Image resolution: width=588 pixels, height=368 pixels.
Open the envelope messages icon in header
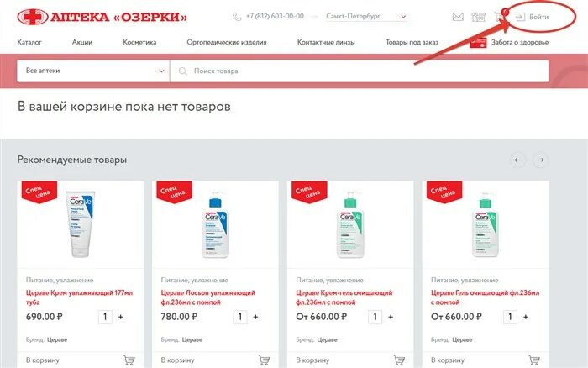(x=458, y=17)
